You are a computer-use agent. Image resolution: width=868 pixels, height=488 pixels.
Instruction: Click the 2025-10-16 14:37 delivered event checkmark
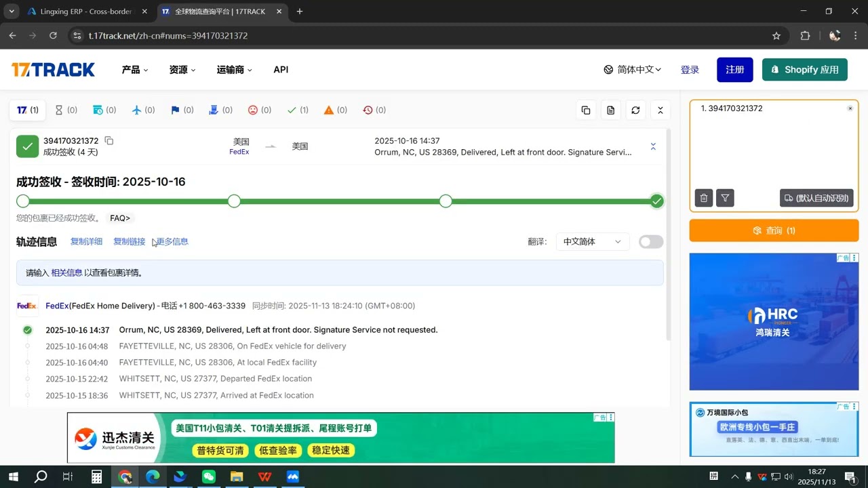click(x=27, y=330)
